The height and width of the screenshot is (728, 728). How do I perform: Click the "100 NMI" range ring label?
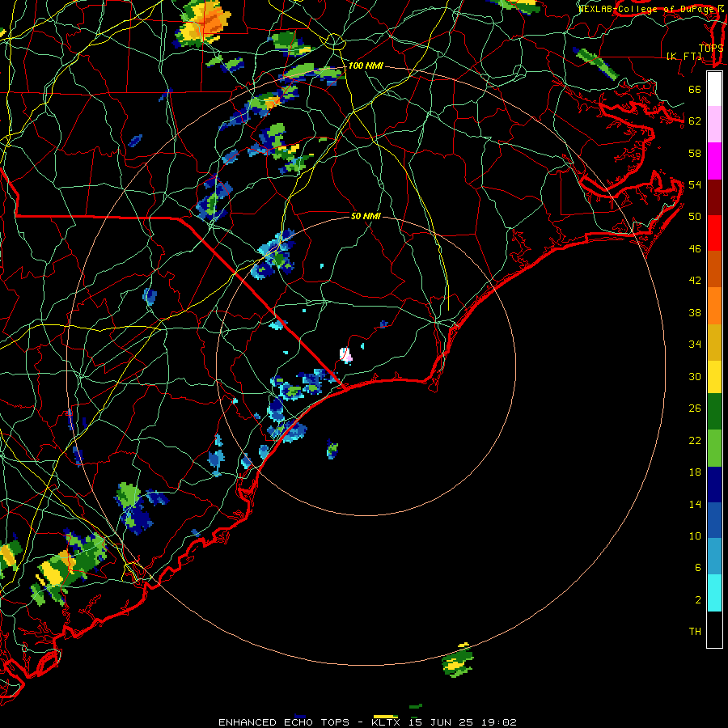point(366,66)
